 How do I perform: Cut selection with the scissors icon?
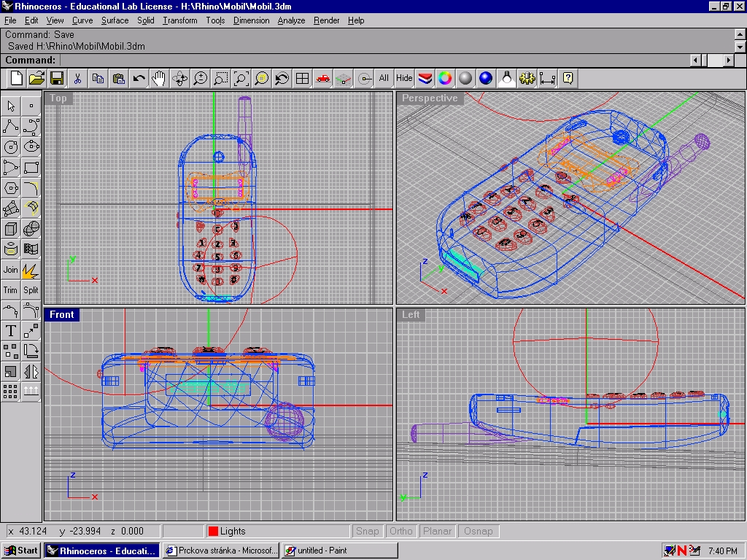(77, 79)
